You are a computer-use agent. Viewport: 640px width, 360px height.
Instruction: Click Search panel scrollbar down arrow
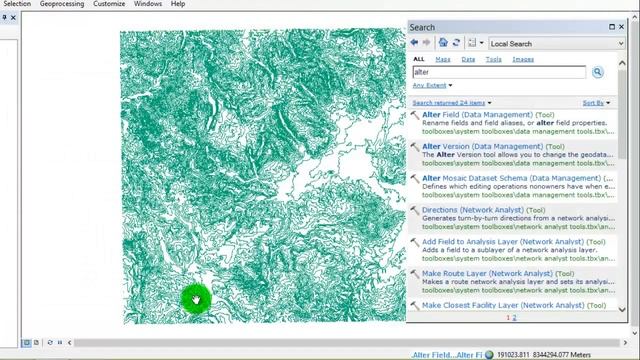tap(622, 309)
